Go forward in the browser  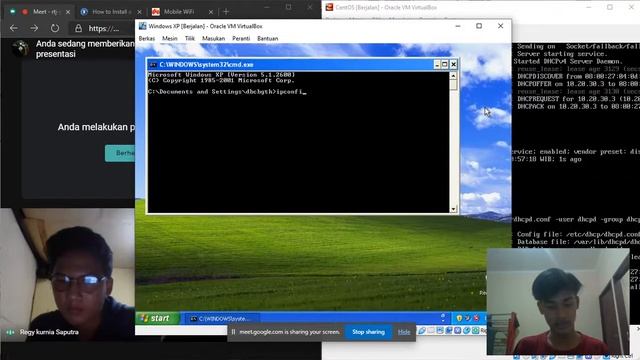(x=34, y=28)
